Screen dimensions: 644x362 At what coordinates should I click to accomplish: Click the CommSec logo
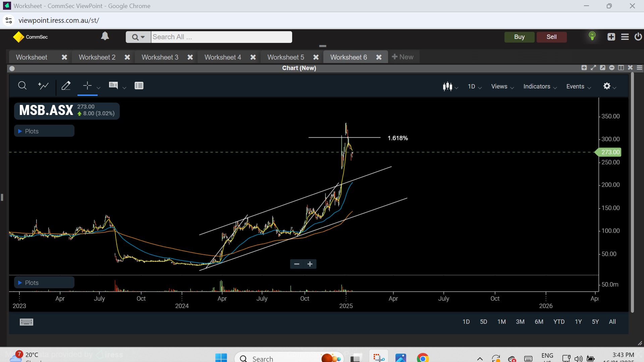click(x=31, y=37)
